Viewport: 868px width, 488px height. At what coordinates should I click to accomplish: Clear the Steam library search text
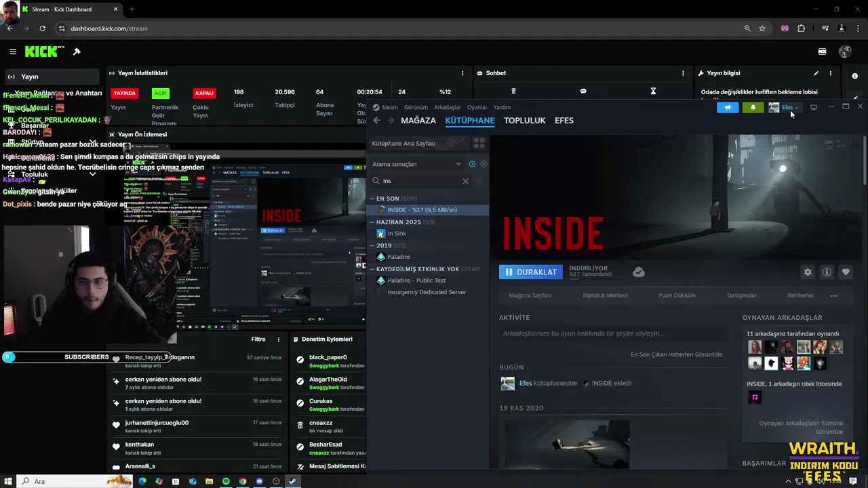coord(465,181)
